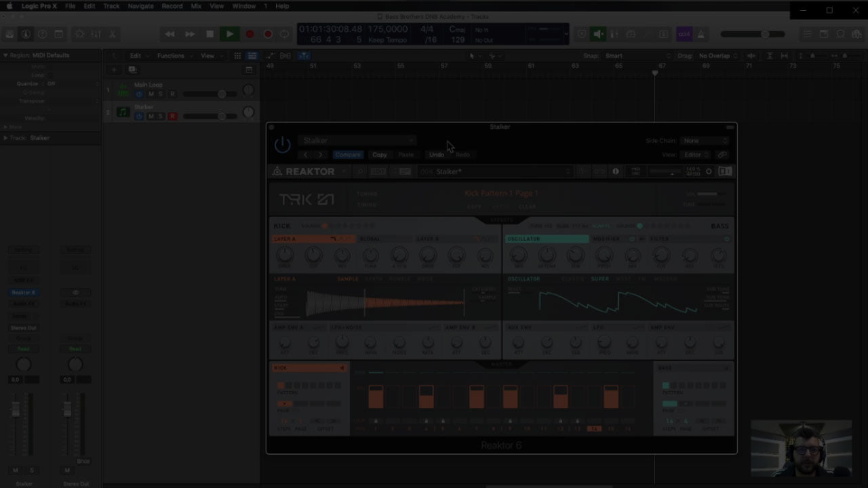Open the Reaktor search magnifier icon
The height and width of the screenshot is (488, 868).
point(360,171)
